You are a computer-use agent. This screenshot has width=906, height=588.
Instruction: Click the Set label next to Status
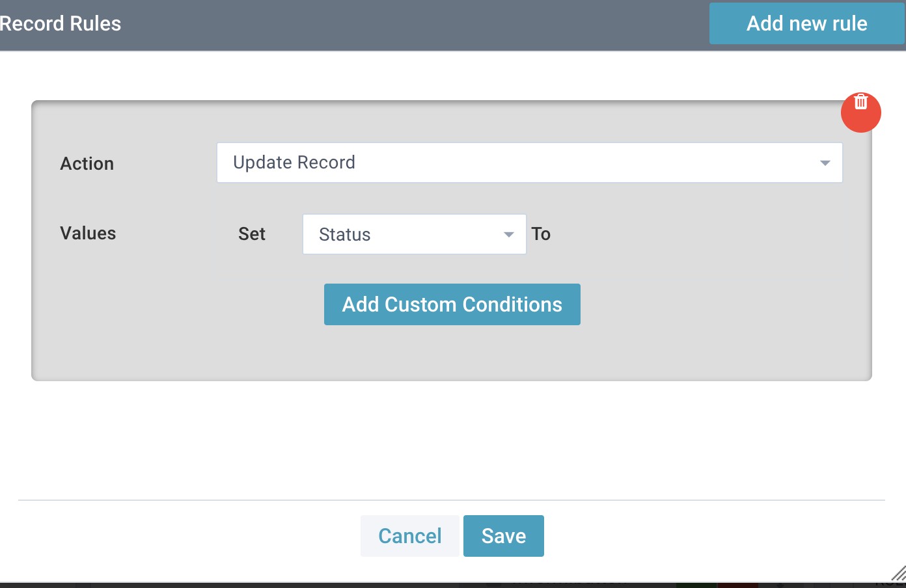point(252,234)
